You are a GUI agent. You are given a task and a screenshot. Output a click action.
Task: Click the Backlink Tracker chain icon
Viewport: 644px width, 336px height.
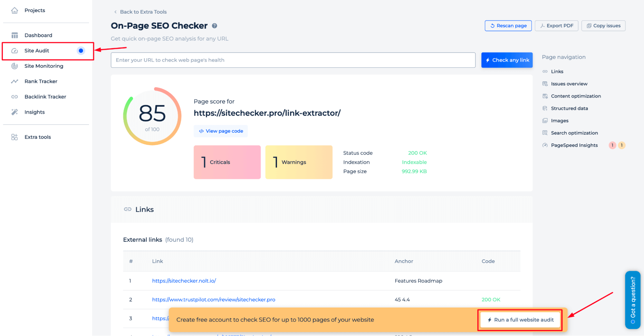pos(14,97)
